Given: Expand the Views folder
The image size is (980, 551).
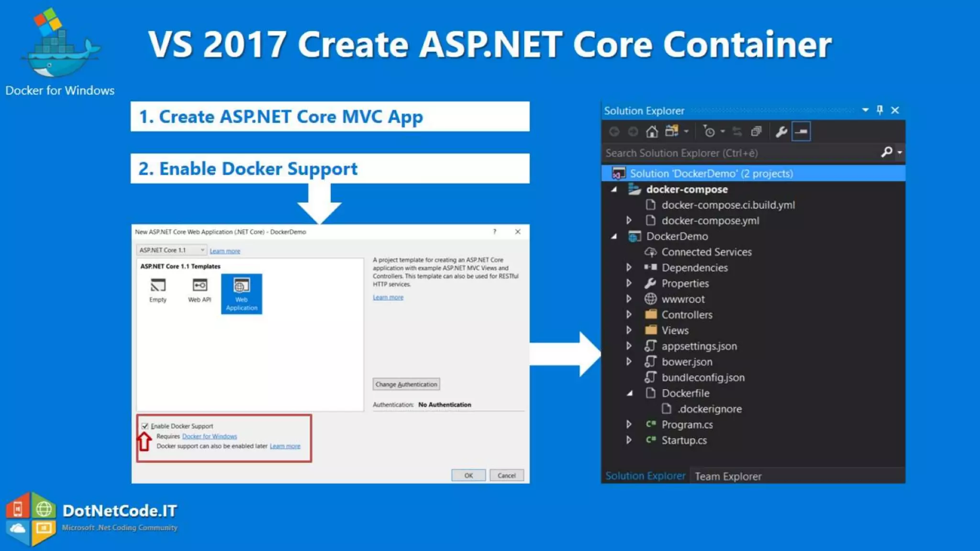Looking at the screenshot, I should 629,330.
